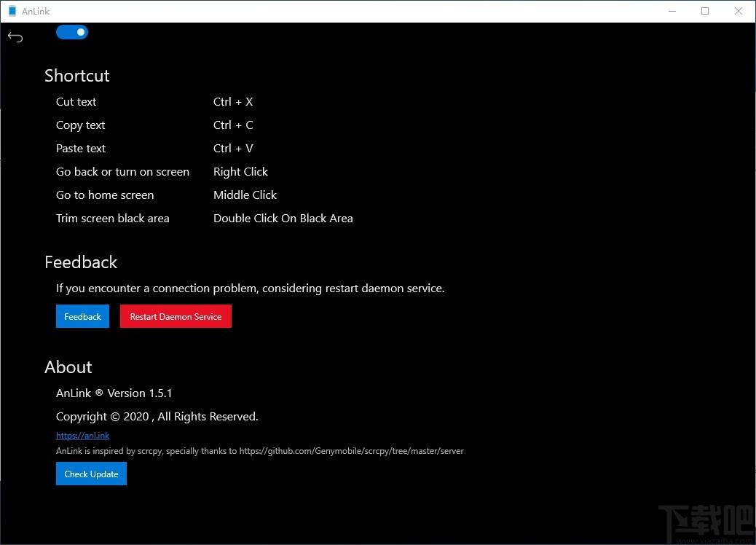Viewport: 756px width, 545px height.
Task: Toggle the blue switch at the top
Action: [72, 32]
